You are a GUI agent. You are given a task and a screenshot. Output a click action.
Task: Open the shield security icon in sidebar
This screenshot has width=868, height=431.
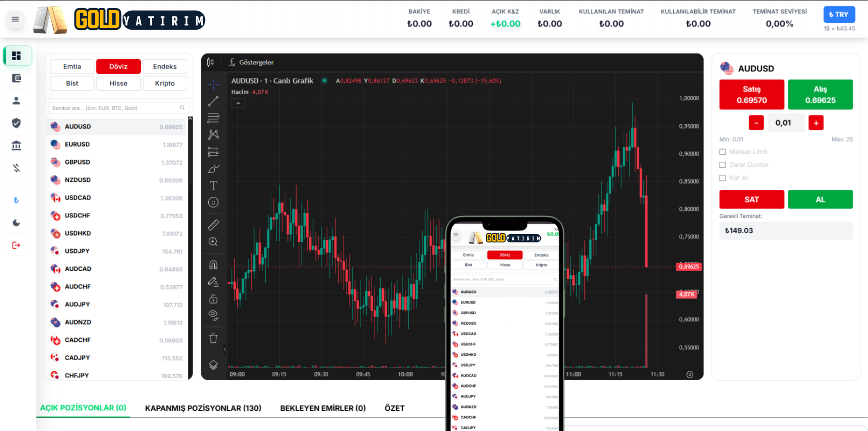pos(16,123)
